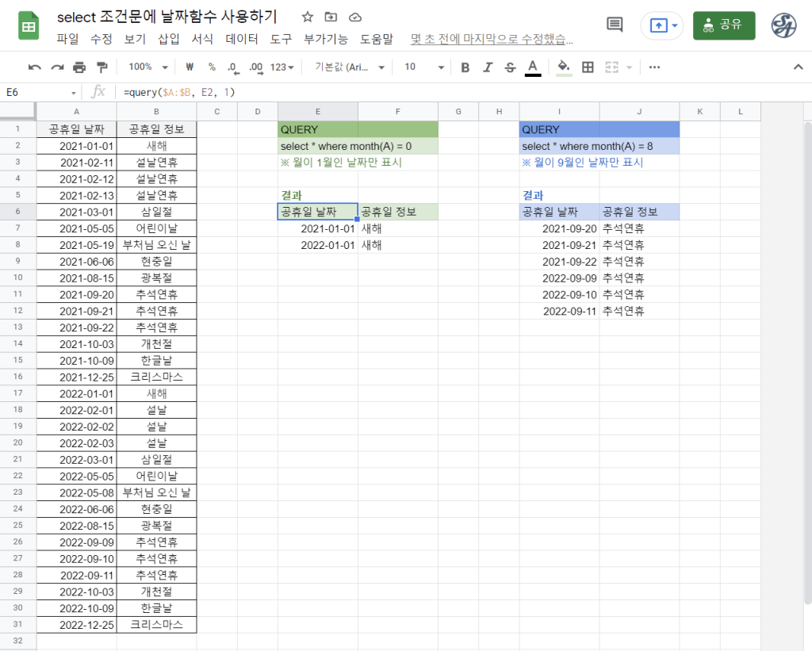Open the last edit history link
This screenshot has height=651, width=812.
(x=492, y=38)
